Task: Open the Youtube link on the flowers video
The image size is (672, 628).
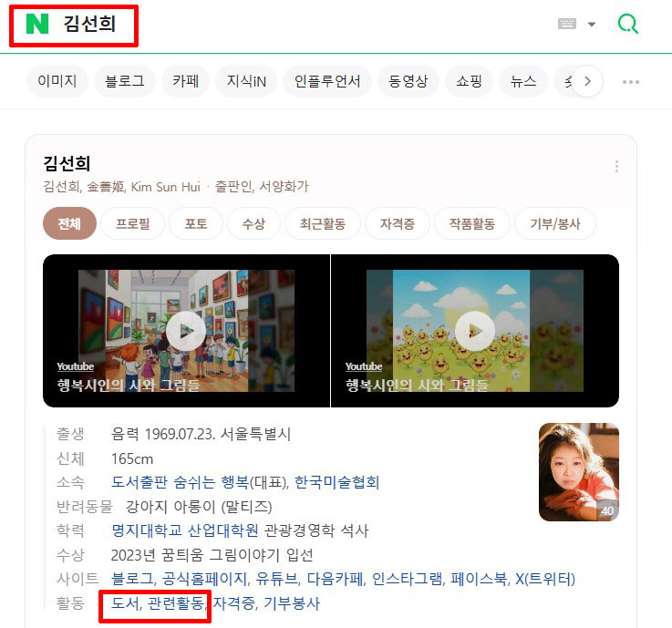Action: pyautogui.click(x=364, y=366)
